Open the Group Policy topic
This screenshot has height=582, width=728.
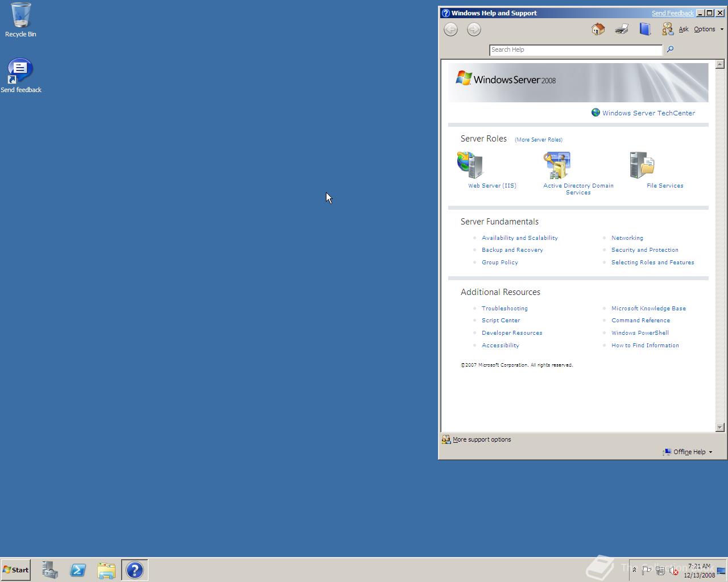tap(499, 263)
